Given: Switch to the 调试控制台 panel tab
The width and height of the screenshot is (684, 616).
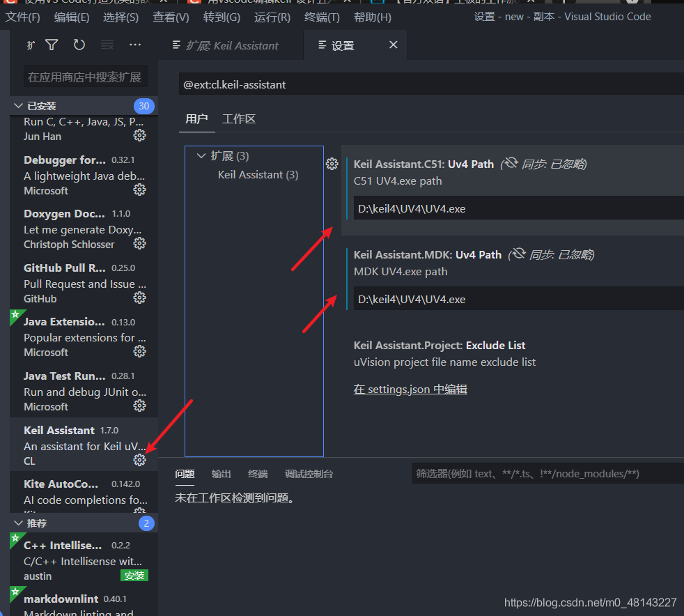Looking at the screenshot, I should (309, 474).
